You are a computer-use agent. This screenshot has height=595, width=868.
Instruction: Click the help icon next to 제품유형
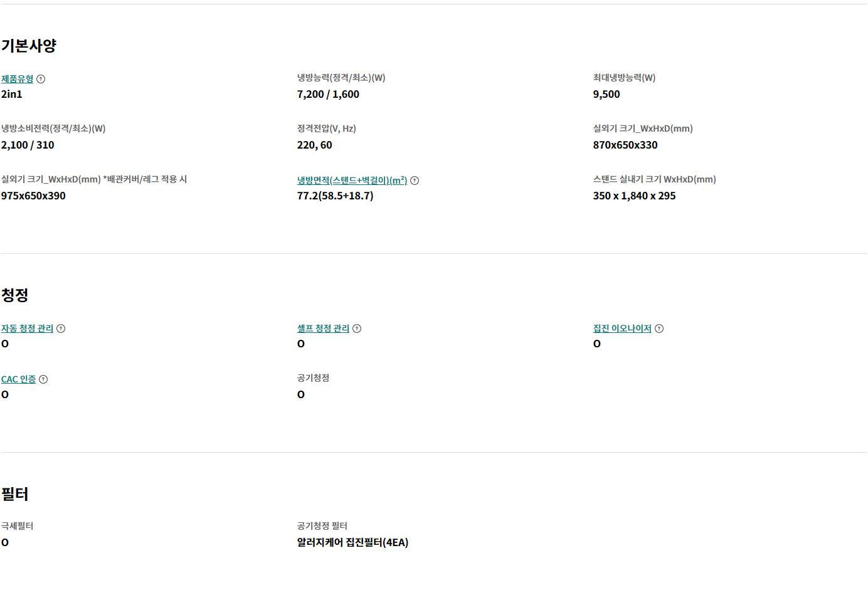pyautogui.click(x=41, y=79)
